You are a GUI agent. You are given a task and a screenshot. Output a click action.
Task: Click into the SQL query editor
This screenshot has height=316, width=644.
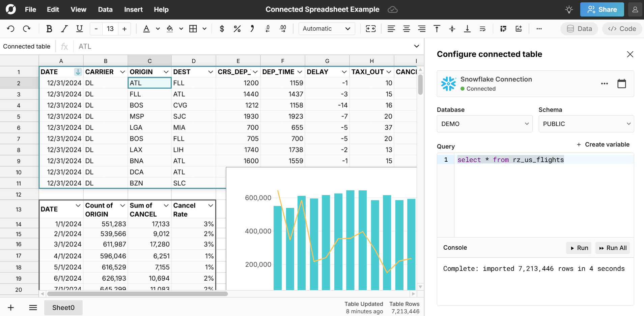[x=543, y=195]
